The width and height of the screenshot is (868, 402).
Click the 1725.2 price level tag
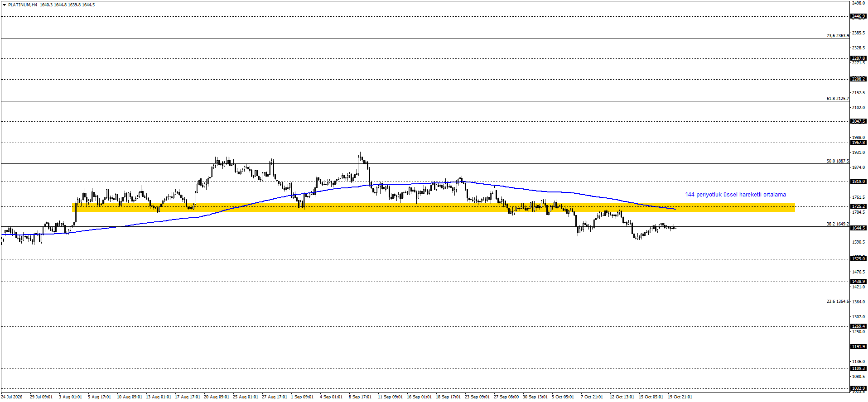click(858, 206)
